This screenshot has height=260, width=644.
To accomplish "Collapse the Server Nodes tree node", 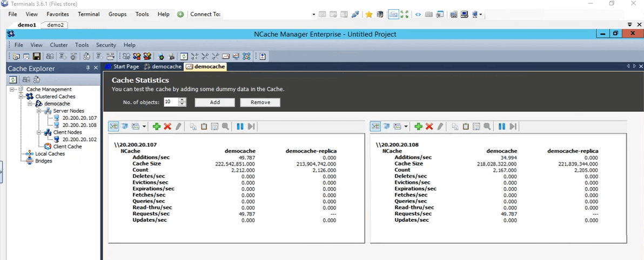I will click(38, 111).
